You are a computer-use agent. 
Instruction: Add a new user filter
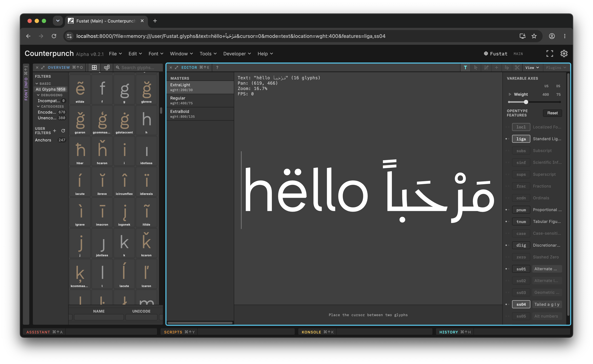tap(55, 131)
